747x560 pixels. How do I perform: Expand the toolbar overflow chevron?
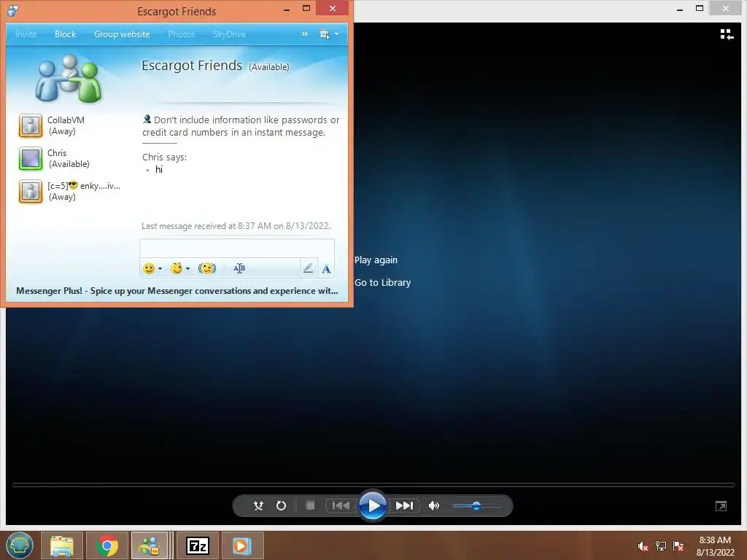[x=304, y=34]
